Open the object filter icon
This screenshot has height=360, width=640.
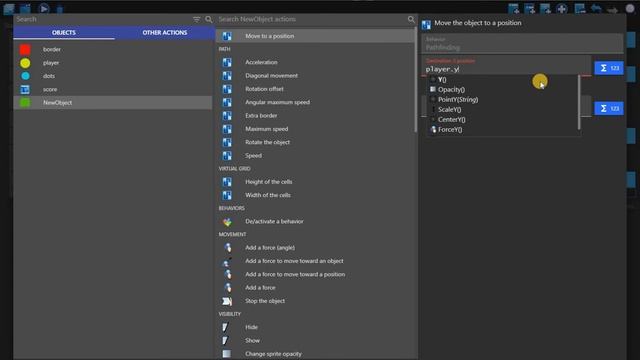196,19
